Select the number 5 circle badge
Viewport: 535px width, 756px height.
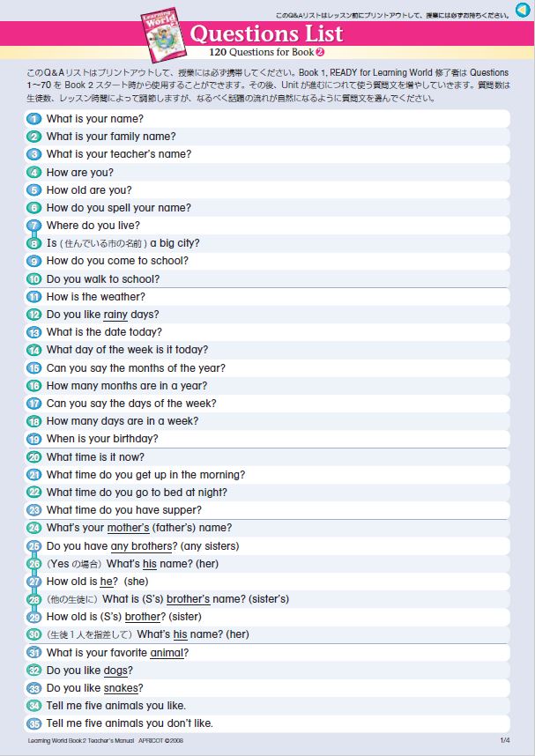34,190
